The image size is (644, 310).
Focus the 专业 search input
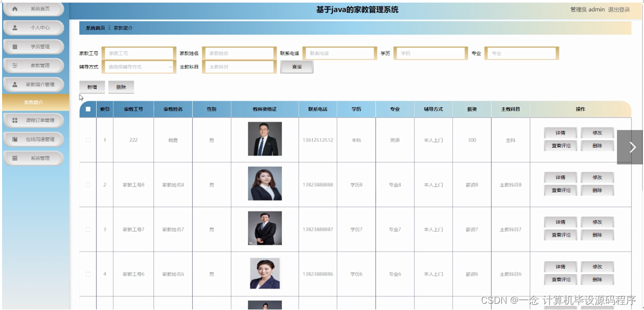(522, 53)
